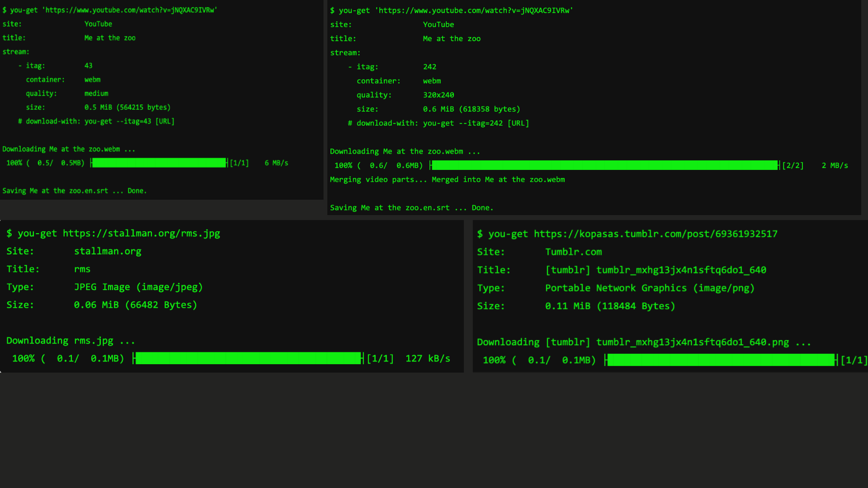Click size text '0.11 MiB (118484 Bytes)'

610,306
